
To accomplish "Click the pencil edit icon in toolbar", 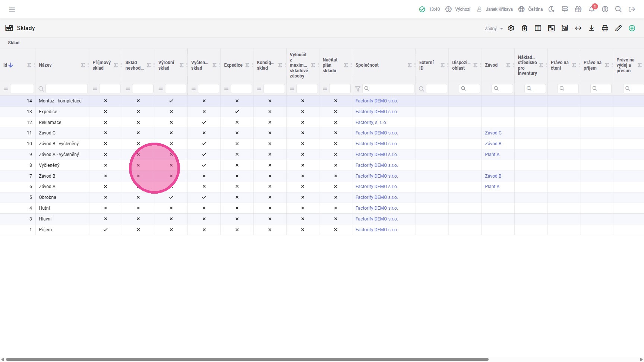I will [618, 28].
